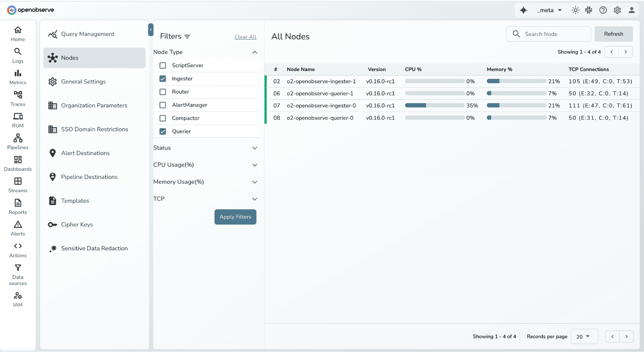Navigate to Pipelines via sidebar icon
This screenshot has height=352, width=644.
click(18, 141)
